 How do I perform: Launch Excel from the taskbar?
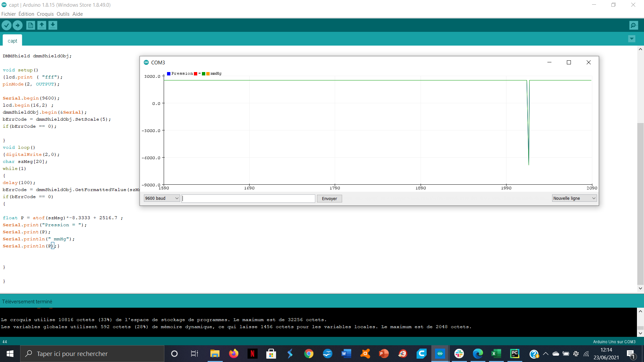click(x=496, y=353)
